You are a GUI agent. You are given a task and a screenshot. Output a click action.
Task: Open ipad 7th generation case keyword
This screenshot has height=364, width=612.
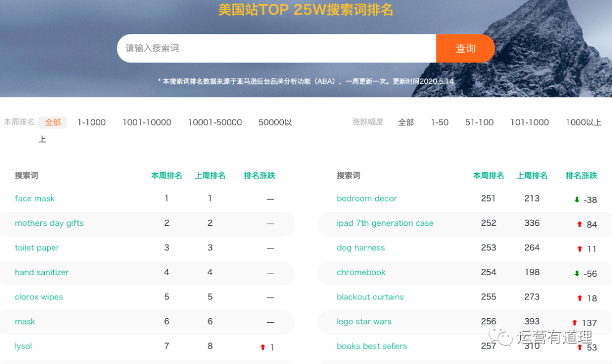[385, 223]
